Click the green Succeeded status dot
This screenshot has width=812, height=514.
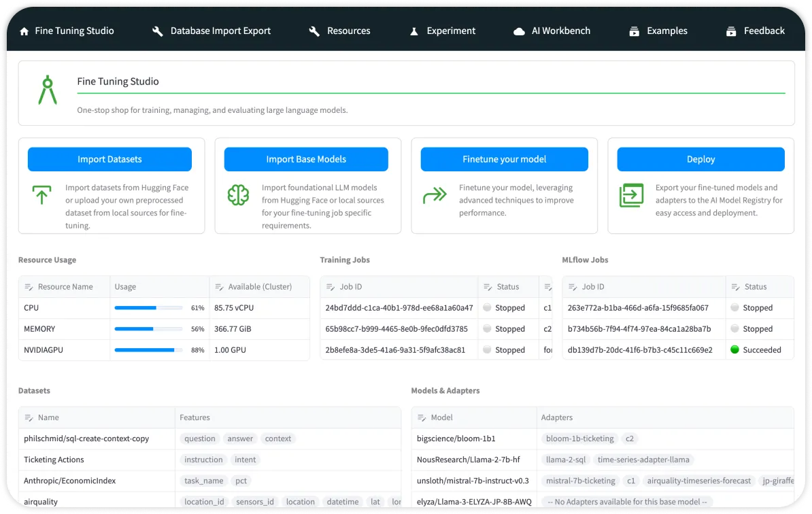(x=734, y=350)
